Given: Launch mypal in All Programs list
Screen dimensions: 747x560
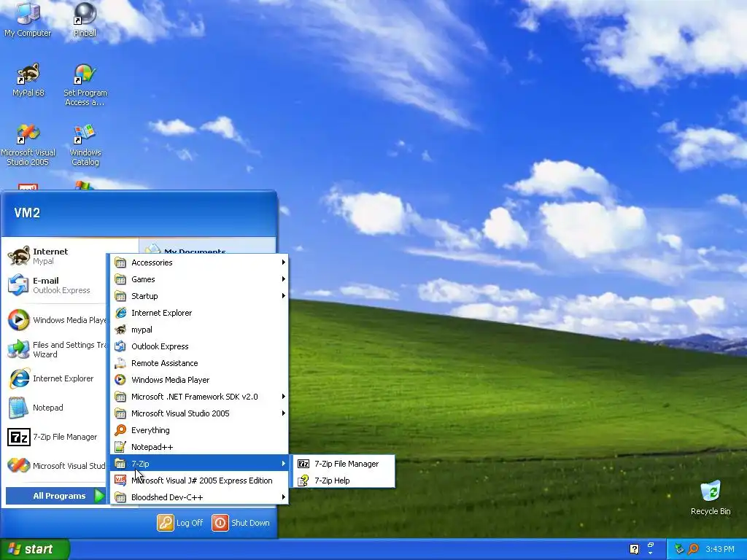Looking at the screenshot, I should (x=199, y=330).
